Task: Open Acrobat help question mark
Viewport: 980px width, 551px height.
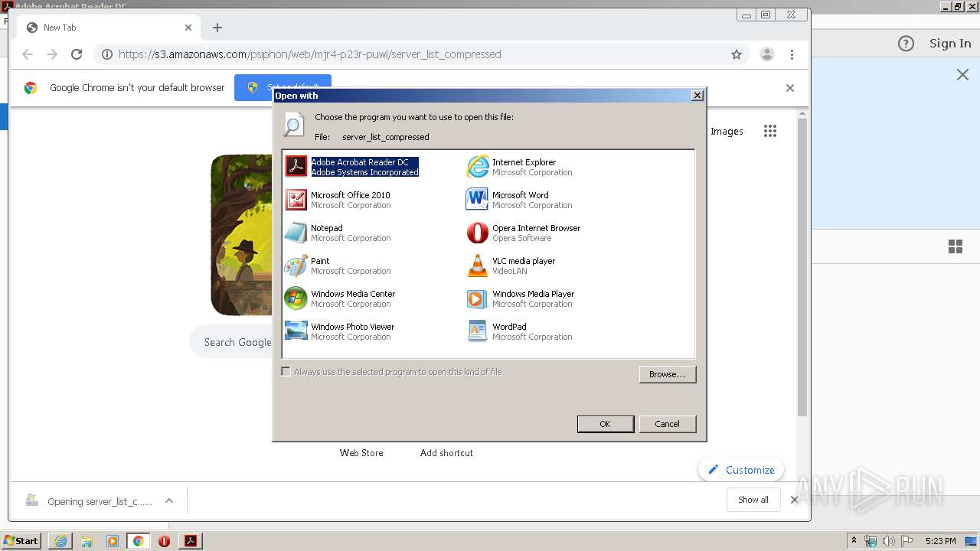Action: [906, 44]
